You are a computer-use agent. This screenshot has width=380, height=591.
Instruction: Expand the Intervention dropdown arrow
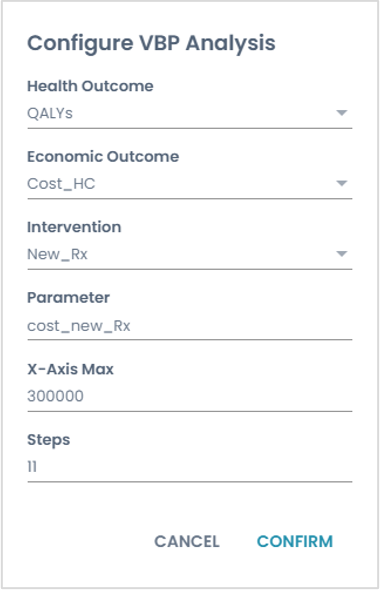coord(342,254)
